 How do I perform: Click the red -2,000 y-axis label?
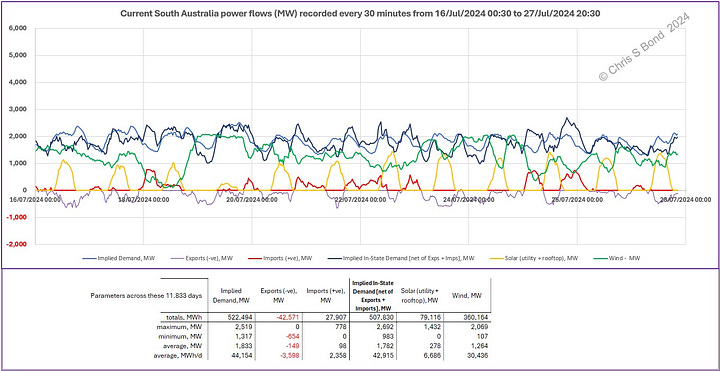coord(16,244)
